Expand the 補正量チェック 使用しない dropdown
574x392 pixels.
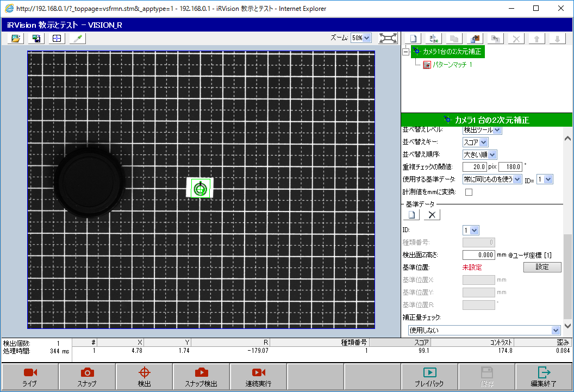tap(484, 330)
